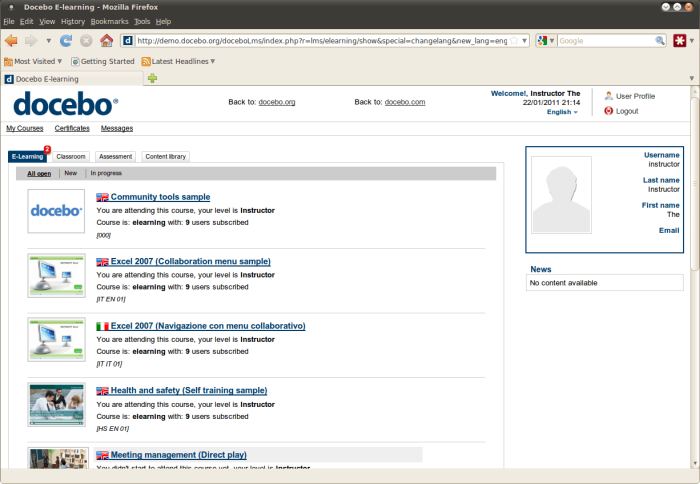
Task: Open the Help menu
Action: coord(163,21)
